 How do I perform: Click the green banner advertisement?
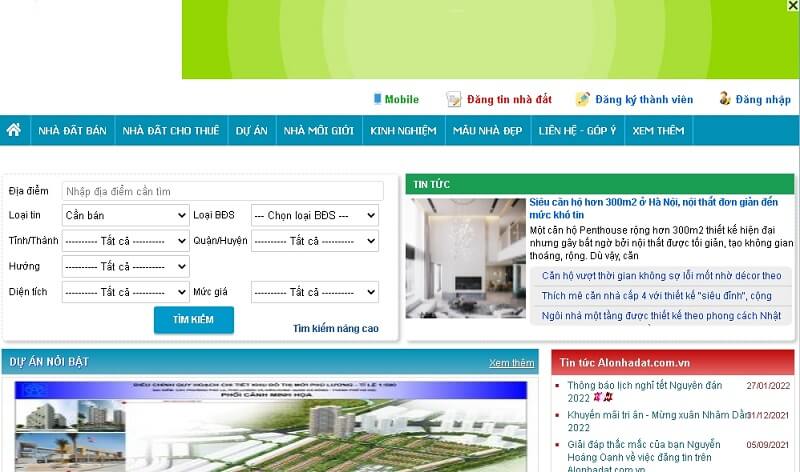[490, 39]
